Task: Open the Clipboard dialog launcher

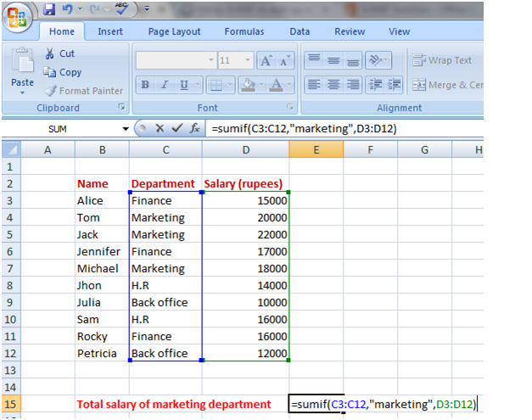Action: click(121, 107)
